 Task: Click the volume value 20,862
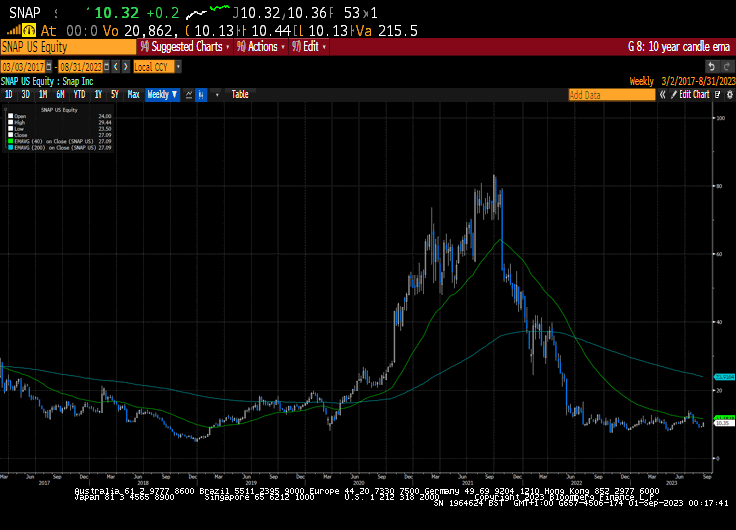coord(150,31)
